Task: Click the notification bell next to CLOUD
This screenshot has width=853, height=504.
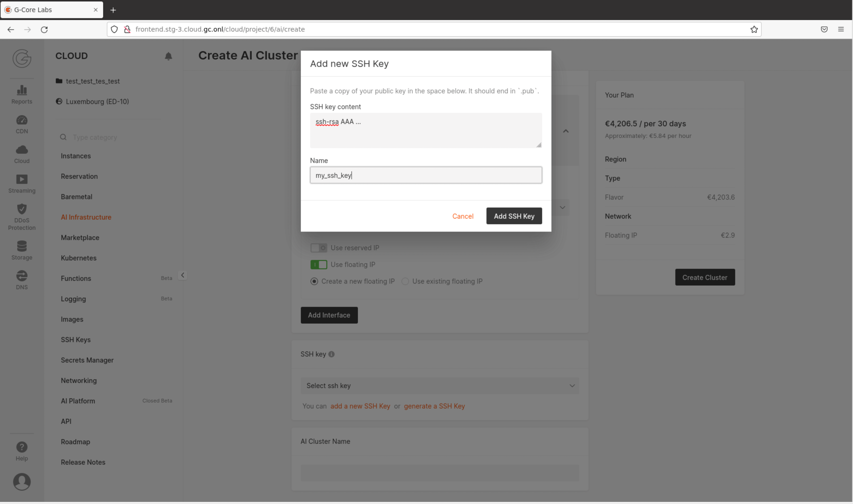Action: [169, 56]
